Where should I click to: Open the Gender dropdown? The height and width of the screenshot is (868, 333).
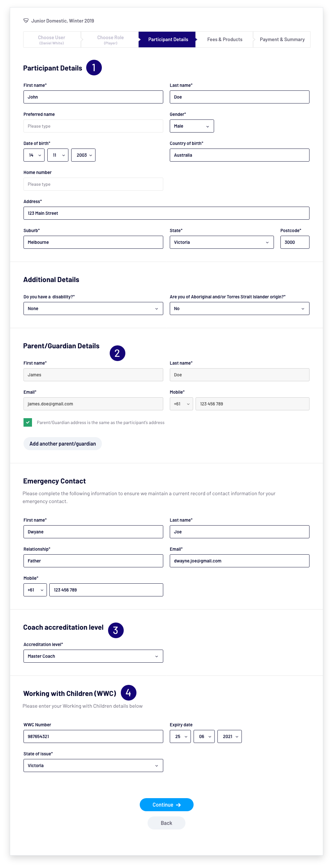(x=191, y=126)
